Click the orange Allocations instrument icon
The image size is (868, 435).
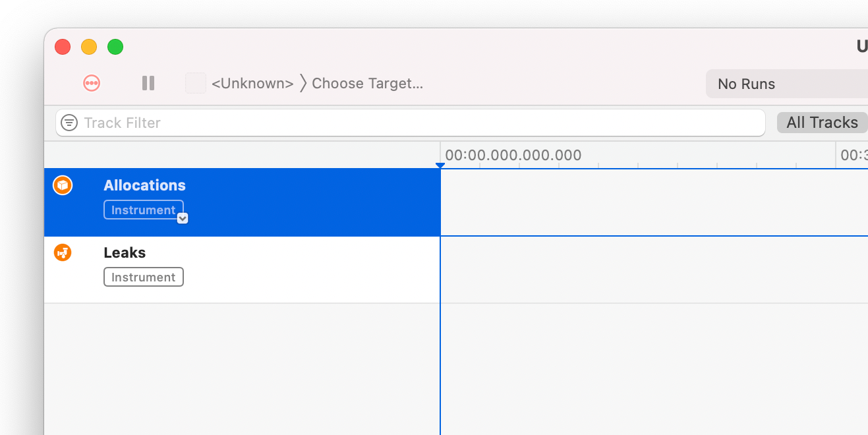(x=63, y=186)
